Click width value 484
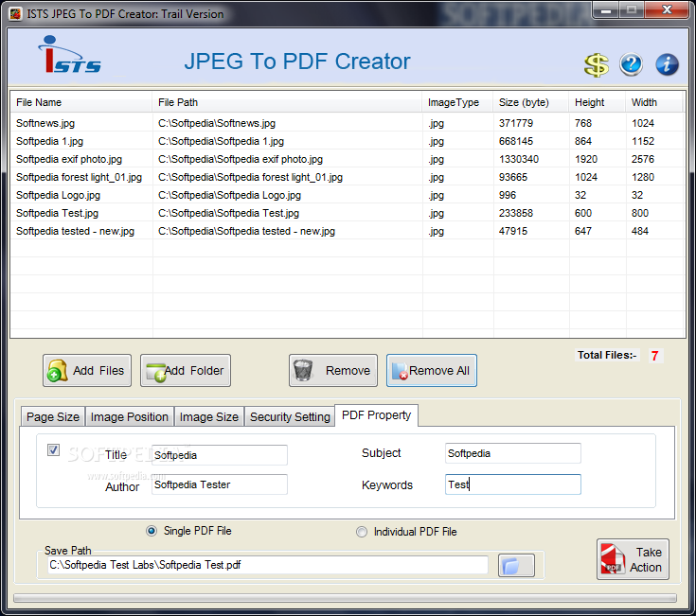 tap(639, 231)
